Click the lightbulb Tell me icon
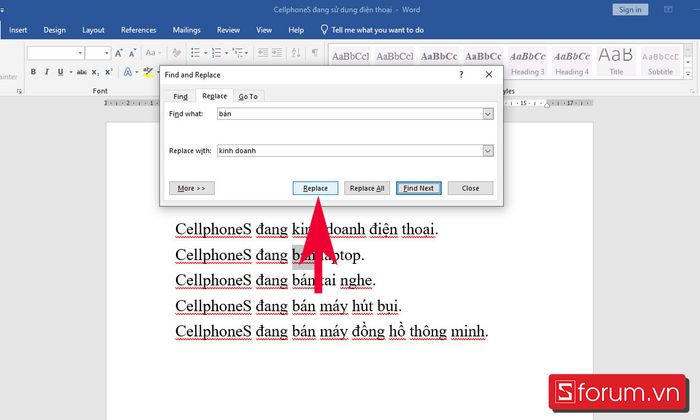This screenshot has width=700, height=420. [324, 29]
